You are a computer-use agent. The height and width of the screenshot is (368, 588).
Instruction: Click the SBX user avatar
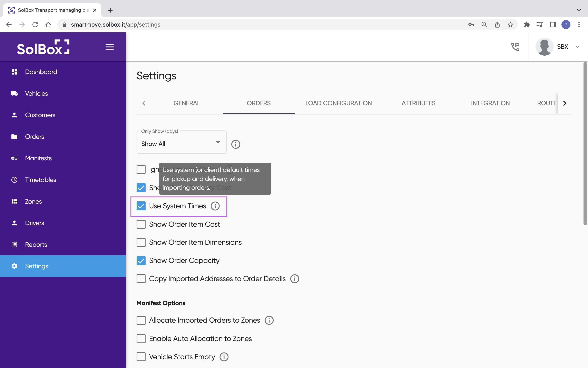click(x=544, y=47)
